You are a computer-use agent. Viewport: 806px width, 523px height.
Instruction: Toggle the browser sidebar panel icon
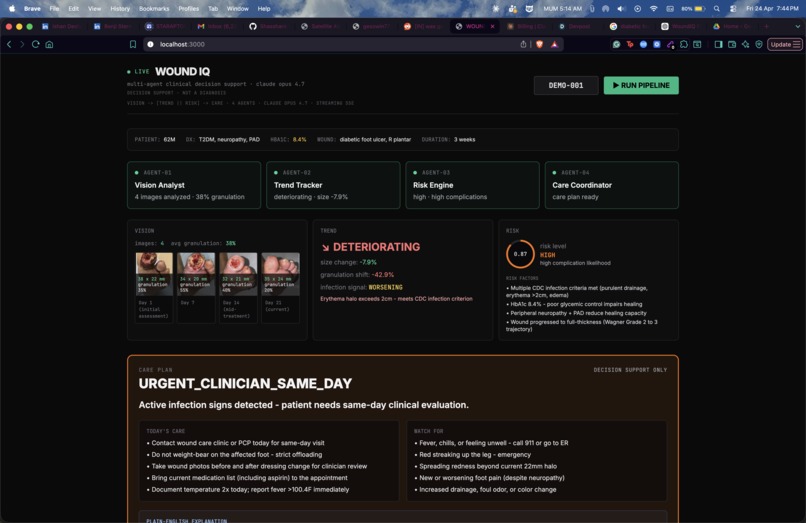[718, 44]
